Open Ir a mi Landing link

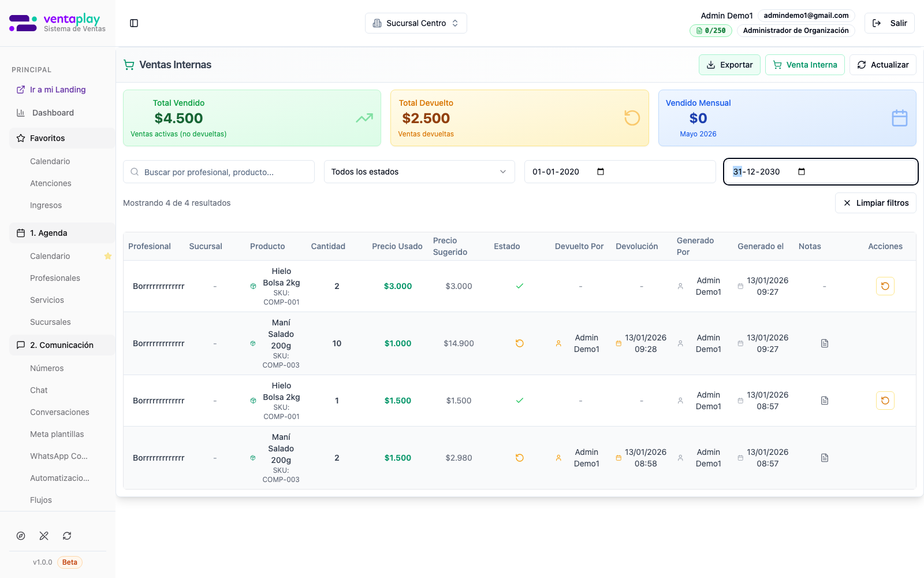(58, 90)
